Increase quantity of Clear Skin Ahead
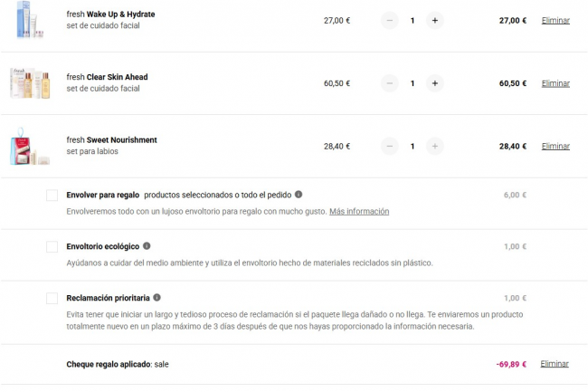This screenshot has width=588, height=392. 434,83
